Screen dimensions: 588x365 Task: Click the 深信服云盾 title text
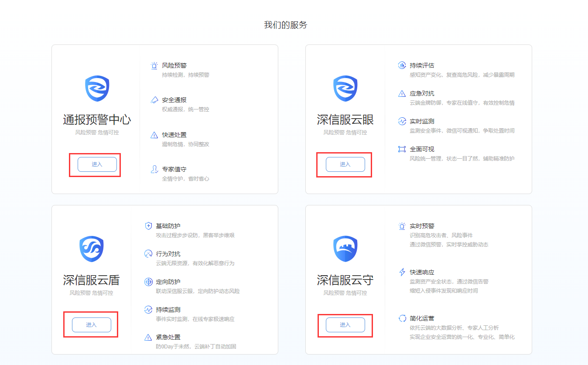(x=91, y=280)
